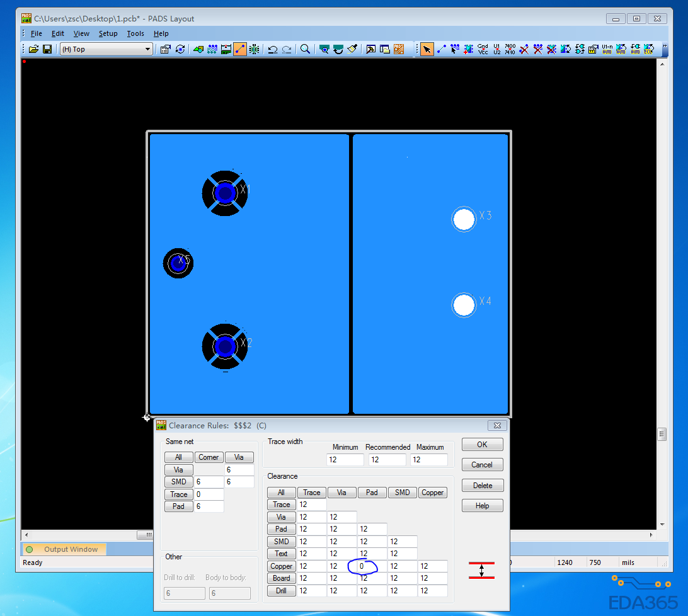Screen dimensions: 688x616
Task: Open the File menu
Action: pos(37,33)
